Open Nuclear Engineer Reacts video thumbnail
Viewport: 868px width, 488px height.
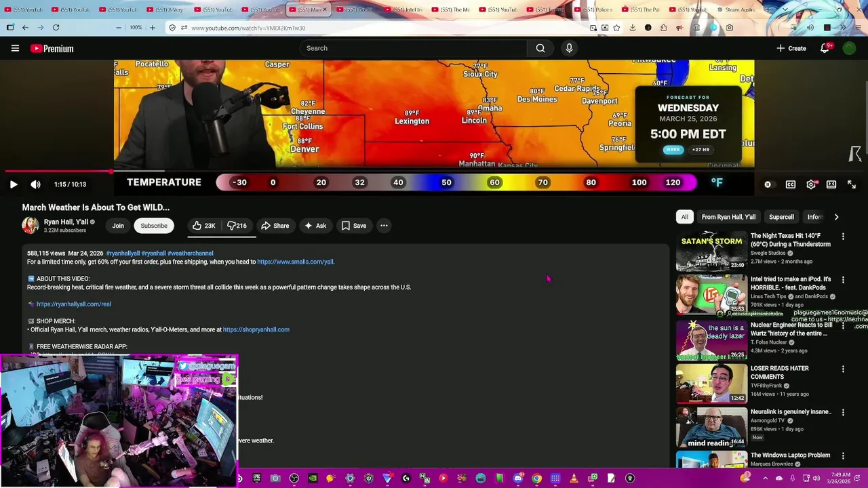[x=711, y=339]
